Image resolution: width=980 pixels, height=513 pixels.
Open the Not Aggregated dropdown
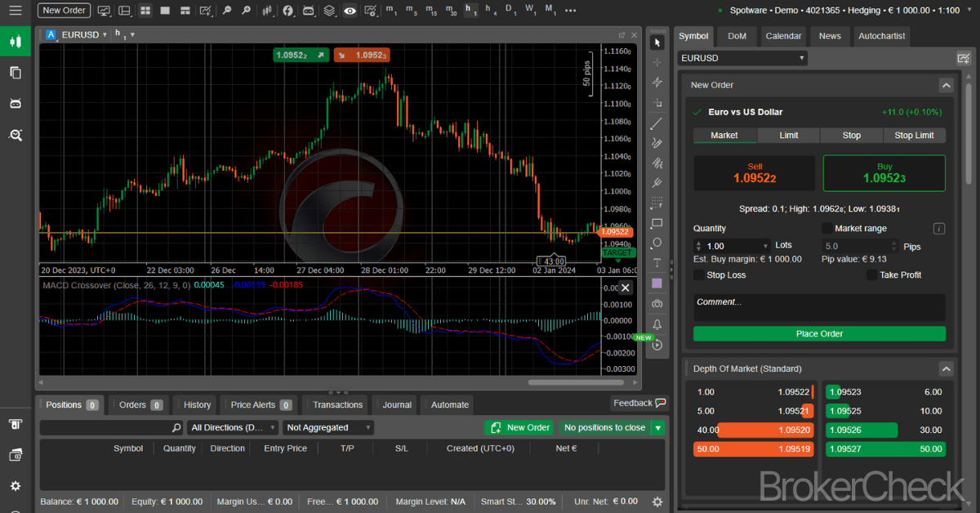click(328, 427)
